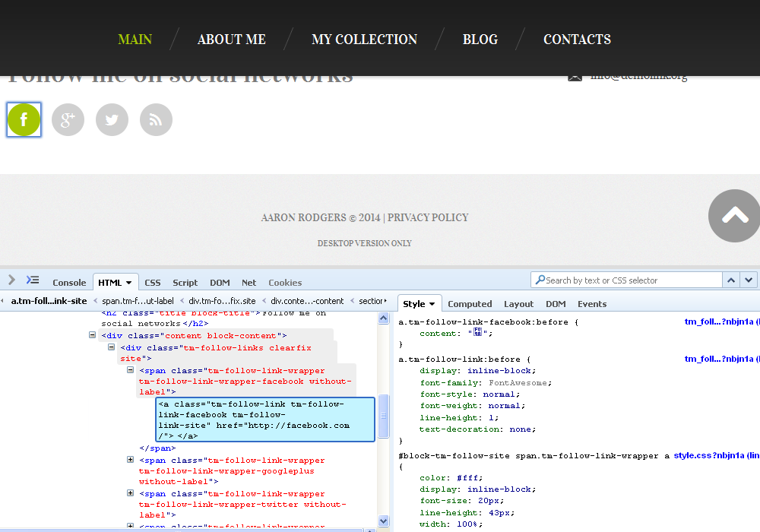Open the Computed styles tab
The height and width of the screenshot is (532, 760).
pos(470,303)
